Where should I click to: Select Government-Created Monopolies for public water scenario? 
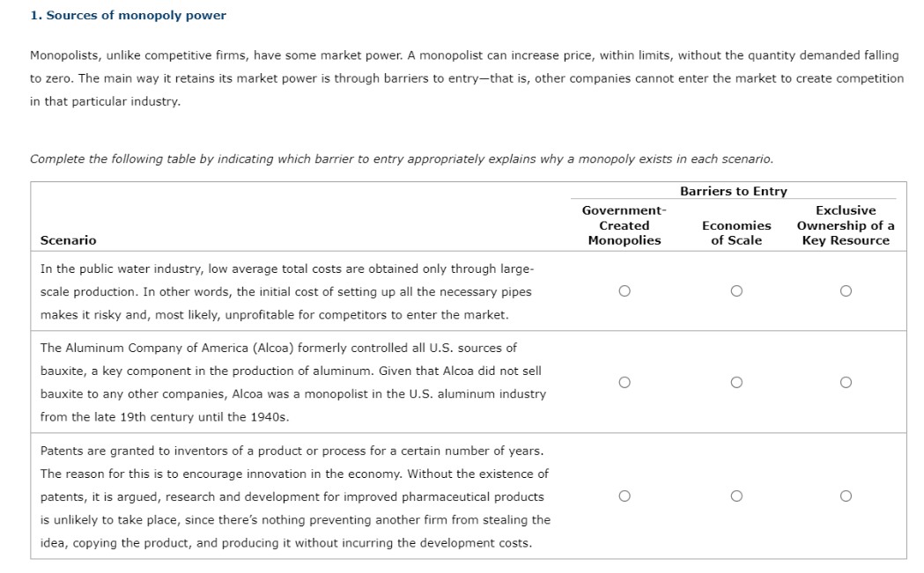point(624,291)
